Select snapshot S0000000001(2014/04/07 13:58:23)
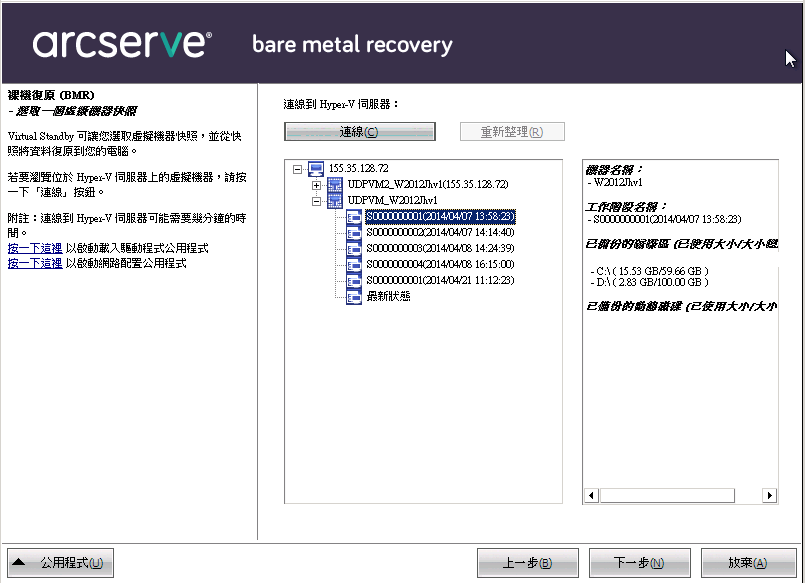Image resolution: width=805 pixels, height=583 pixels. click(440, 216)
